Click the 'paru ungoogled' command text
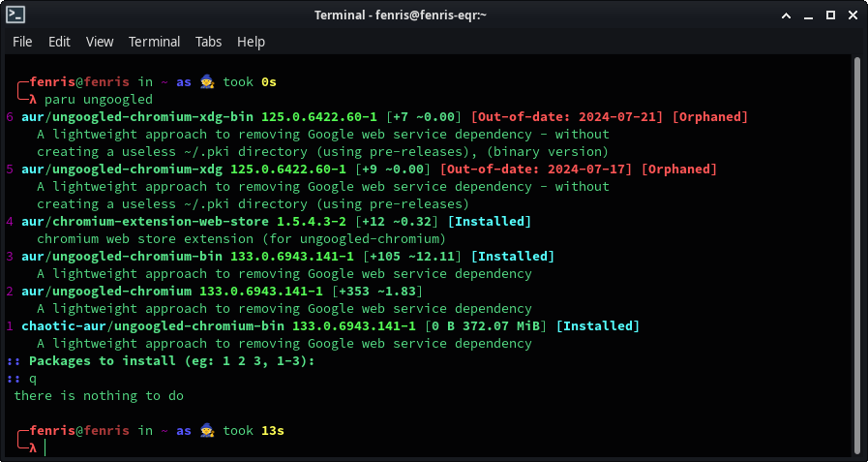The height and width of the screenshot is (462, 868). pos(99,100)
